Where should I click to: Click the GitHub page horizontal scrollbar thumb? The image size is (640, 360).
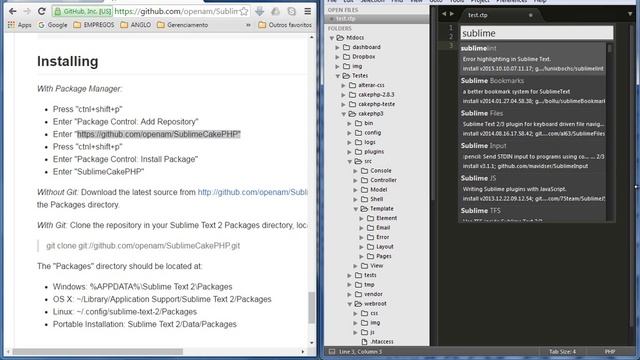pos(98,351)
